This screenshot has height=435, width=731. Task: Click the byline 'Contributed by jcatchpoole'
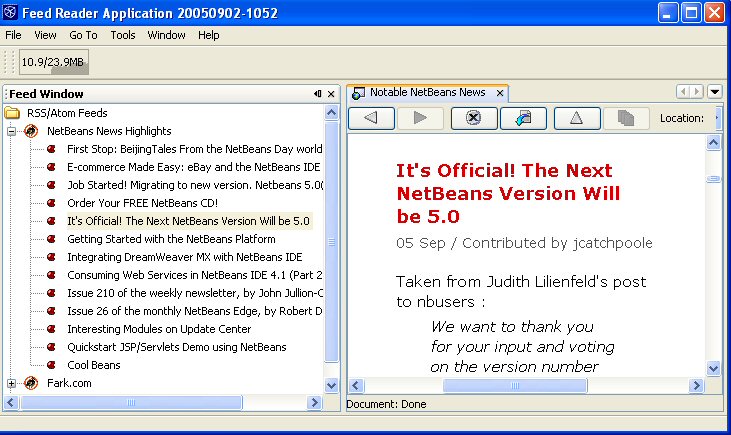point(557,243)
